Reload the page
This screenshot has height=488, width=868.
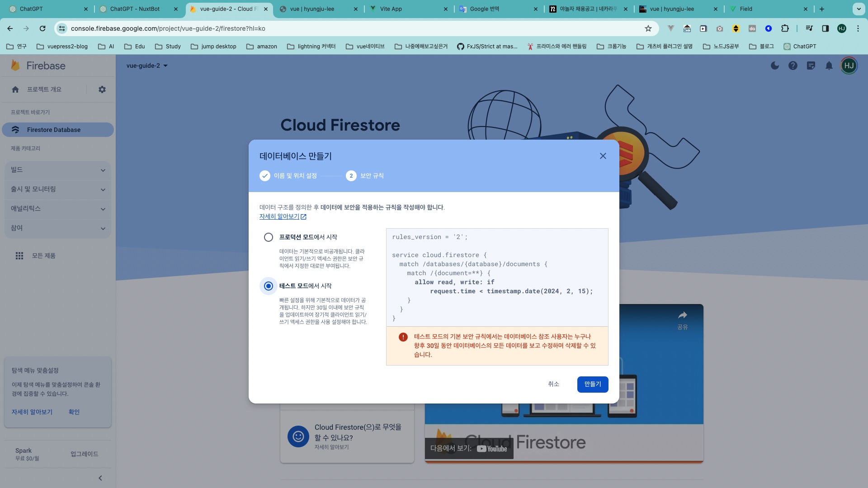(42, 28)
